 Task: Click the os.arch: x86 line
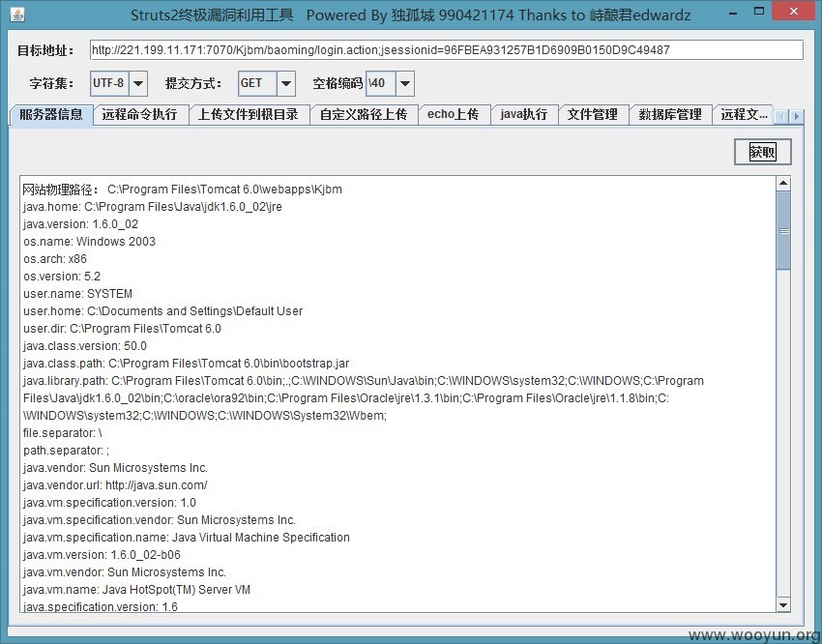(x=55, y=259)
